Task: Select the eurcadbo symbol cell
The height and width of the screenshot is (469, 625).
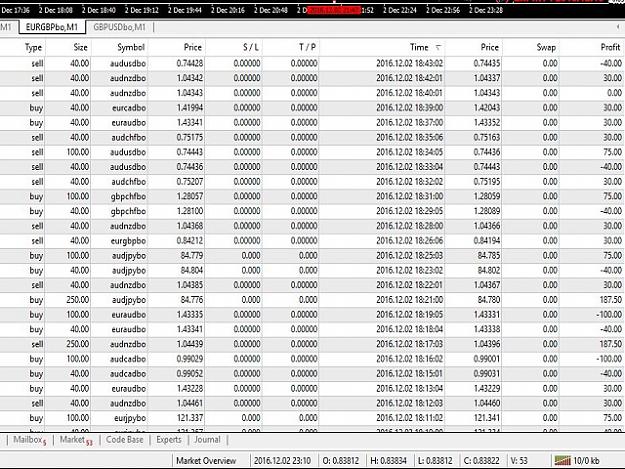Action: tap(129, 108)
